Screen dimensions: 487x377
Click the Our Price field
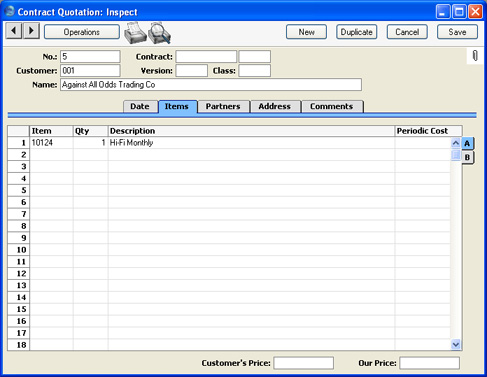pyautogui.click(x=429, y=363)
